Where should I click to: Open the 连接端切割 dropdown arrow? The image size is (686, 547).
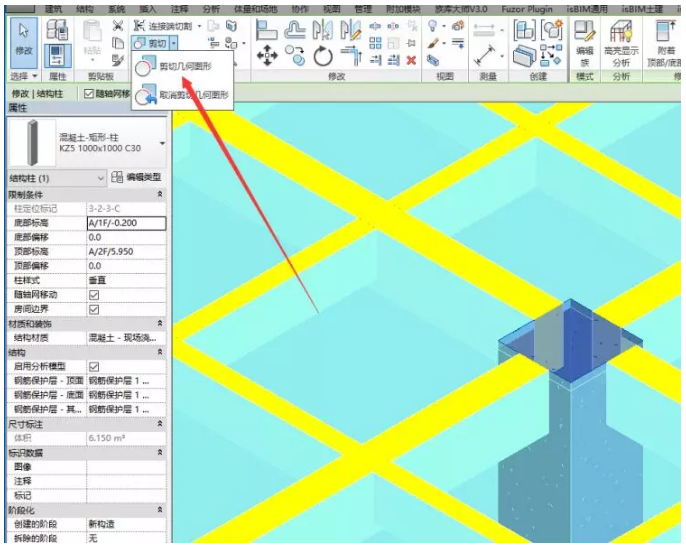(199, 26)
